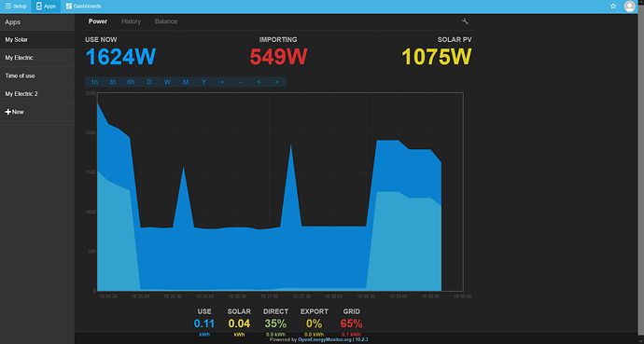The width and height of the screenshot is (644, 344).
Task: Click the 1075W solar PV value
Action: coord(437,57)
